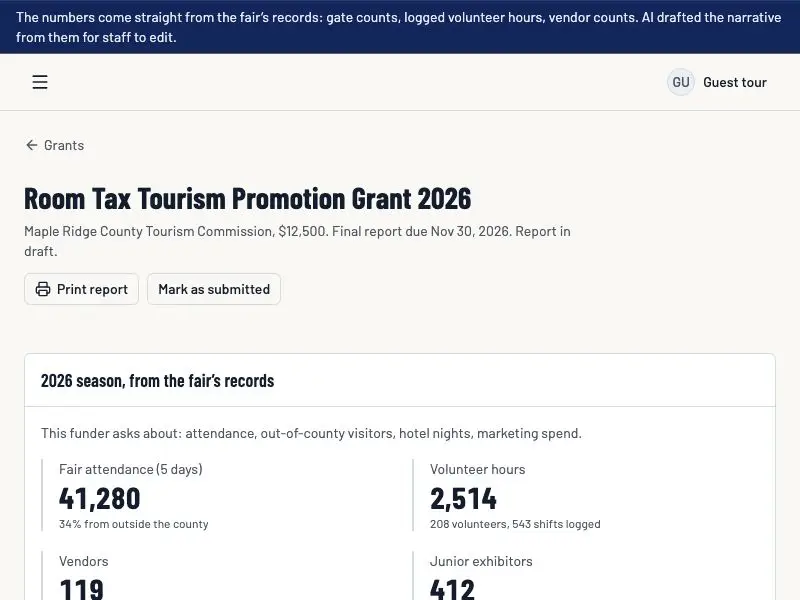The width and height of the screenshot is (800, 600).
Task: Select the 2,514 volunteer hours figure
Action: click(x=463, y=498)
